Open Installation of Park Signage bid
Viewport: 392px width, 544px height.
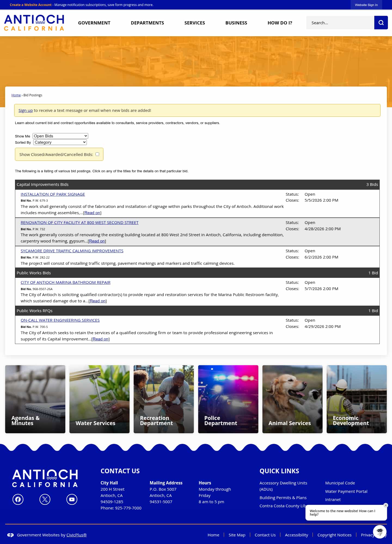coord(53,194)
